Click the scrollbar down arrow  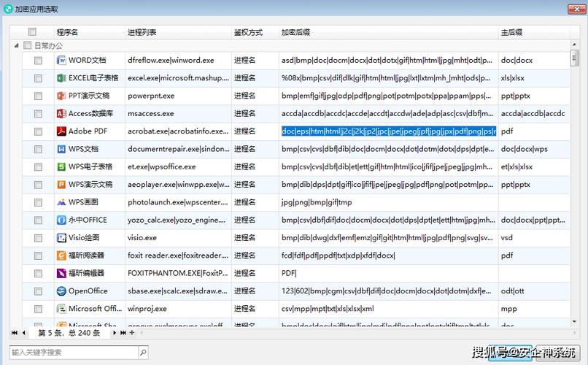(574, 321)
